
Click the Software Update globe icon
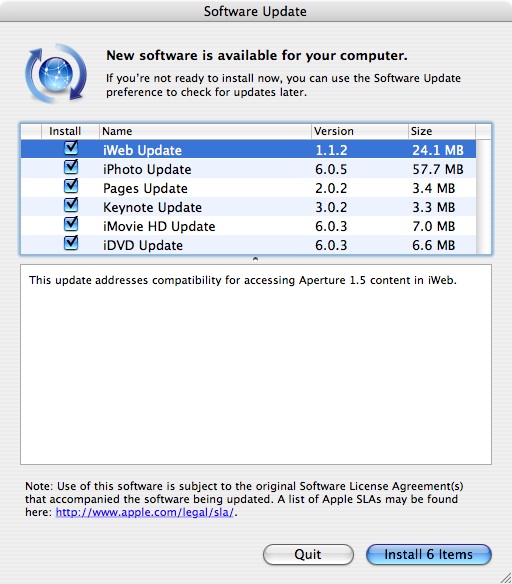click(56, 73)
